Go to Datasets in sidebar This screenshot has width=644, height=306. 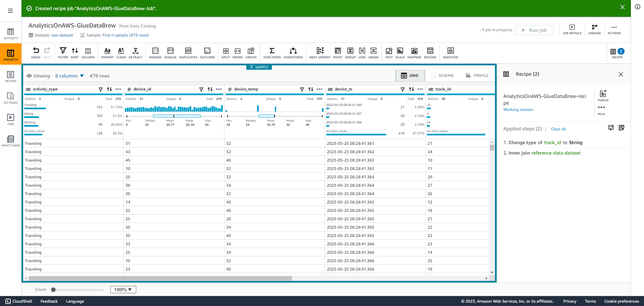click(x=11, y=34)
